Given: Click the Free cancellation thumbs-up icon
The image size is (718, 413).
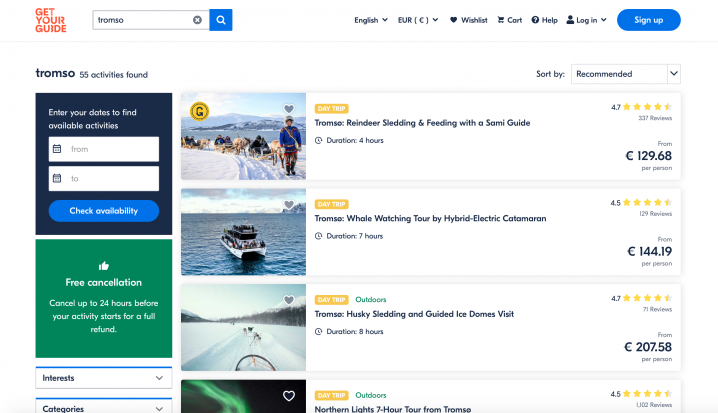Looking at the screenshot, I should click(x=104, y=266).
